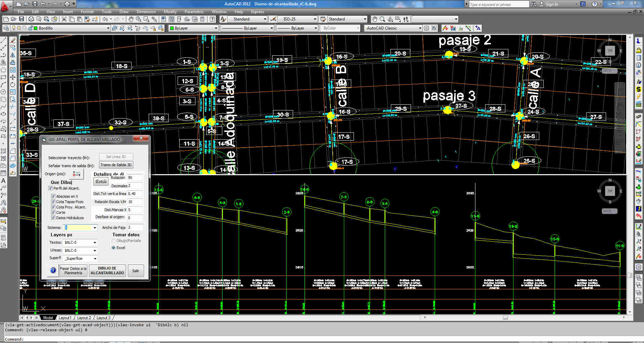Screen dimensions: 644x343
Task: Expand the AutoCAD Classic workspace dropdown
Action: (x=420, y=28)
